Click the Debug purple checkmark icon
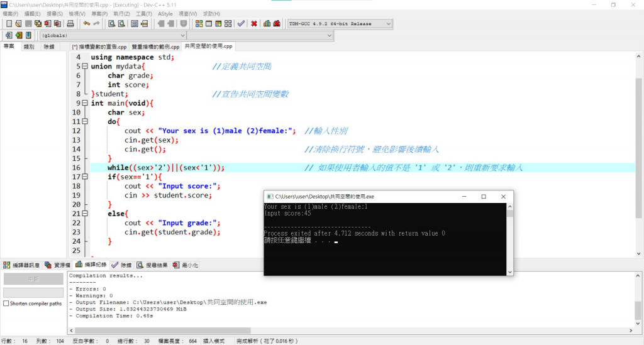 click(241, 24)
